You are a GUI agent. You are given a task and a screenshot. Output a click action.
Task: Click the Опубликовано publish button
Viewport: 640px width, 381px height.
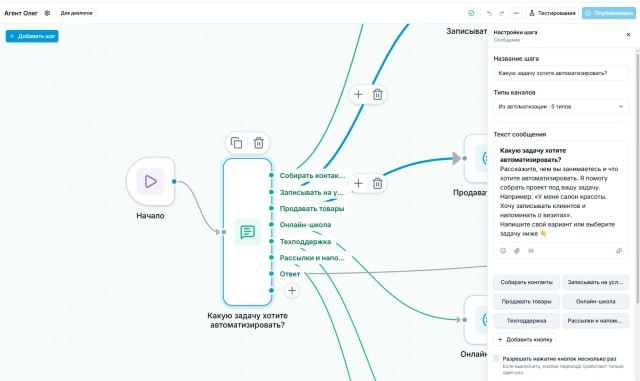(x=609, y=13)
